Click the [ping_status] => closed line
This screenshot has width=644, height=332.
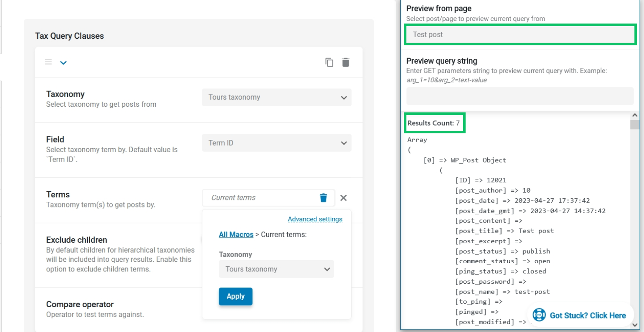coord(500,271)
